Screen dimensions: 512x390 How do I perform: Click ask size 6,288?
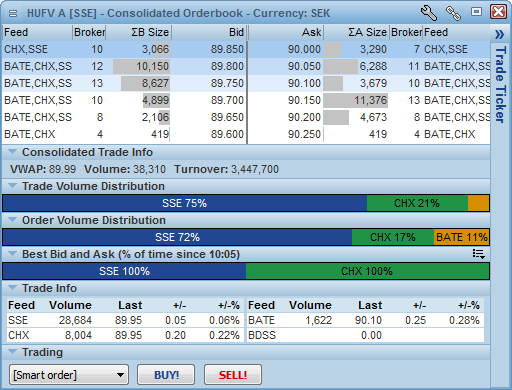[x=373, y=66]
